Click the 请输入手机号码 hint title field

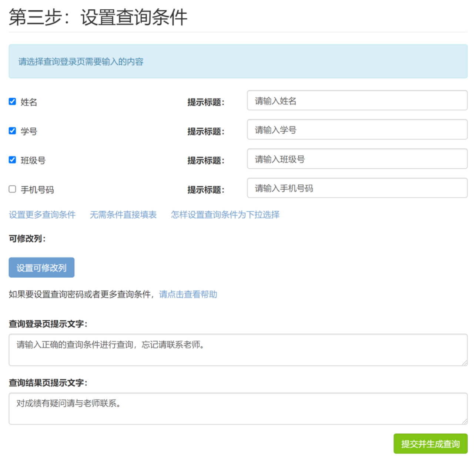pyautogui.click(x=357, y=188)
